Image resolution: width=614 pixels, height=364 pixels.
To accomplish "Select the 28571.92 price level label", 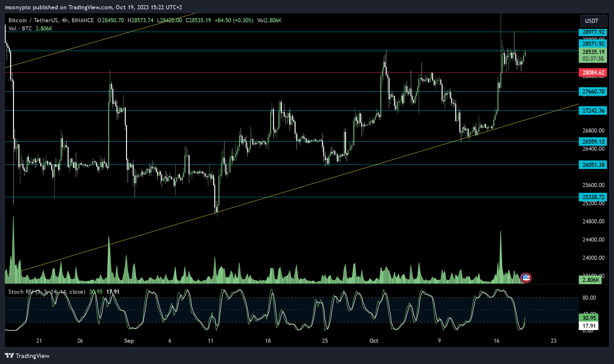I will click(x=593, y=43).
